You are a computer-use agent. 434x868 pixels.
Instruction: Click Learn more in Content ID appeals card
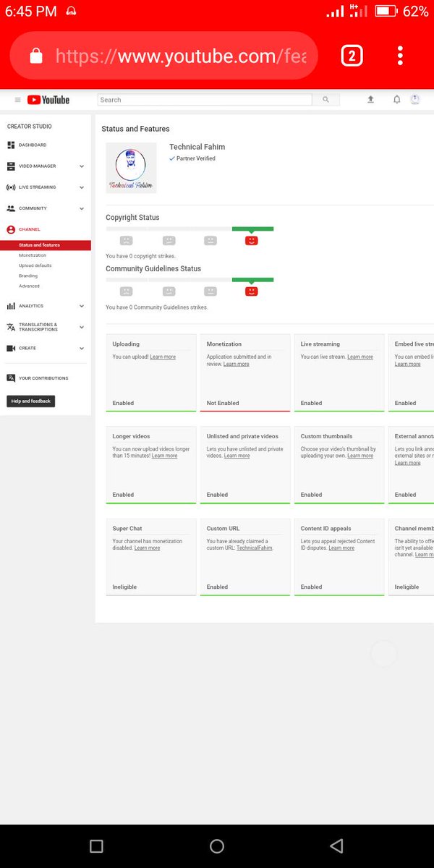point(341,548)
